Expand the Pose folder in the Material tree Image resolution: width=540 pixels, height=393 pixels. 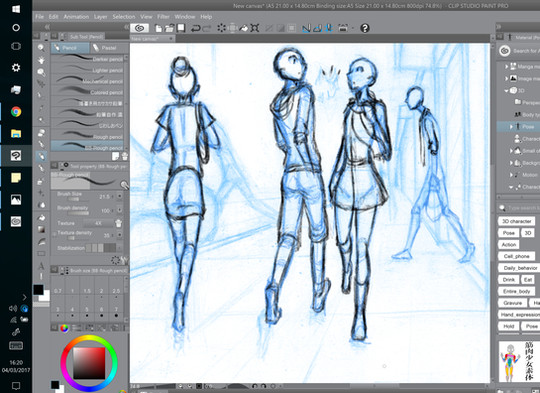pyautogui.click(x=512, y=127)
